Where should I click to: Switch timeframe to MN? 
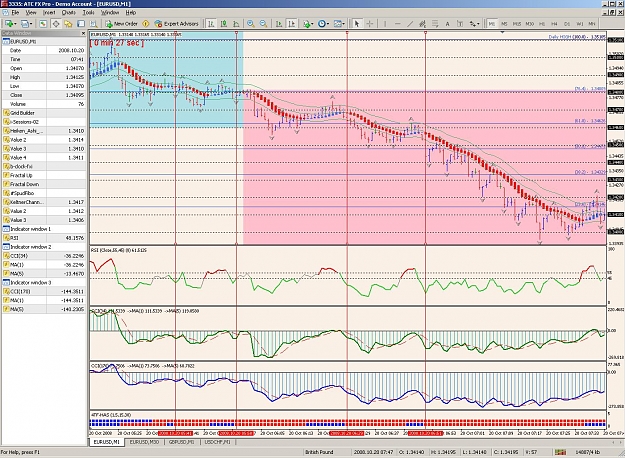coord(592,24)
